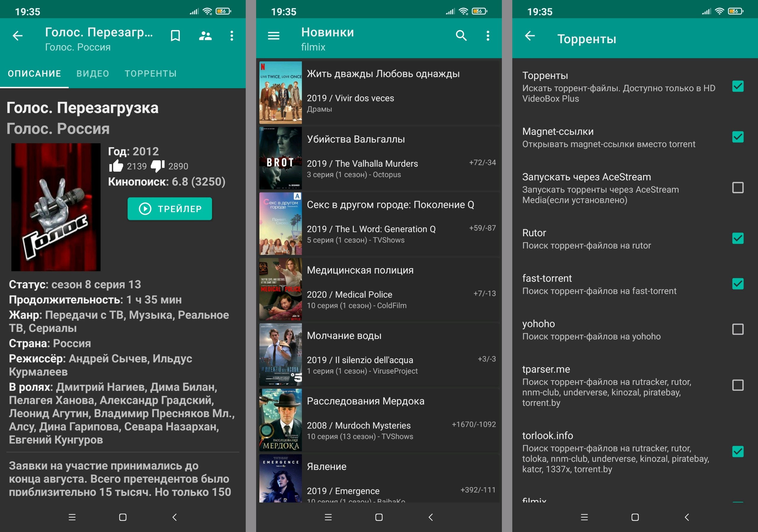Play the ТРЕЙЛЕР button
Viewport: 758px width, 532px height.
pyautogui.click(x=170, y=209)
